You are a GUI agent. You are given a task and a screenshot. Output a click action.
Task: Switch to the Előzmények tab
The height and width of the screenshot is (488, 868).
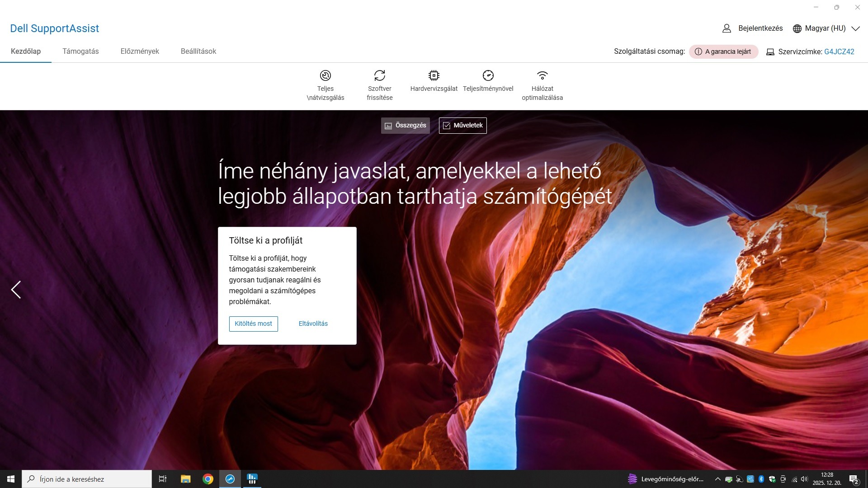140,52
